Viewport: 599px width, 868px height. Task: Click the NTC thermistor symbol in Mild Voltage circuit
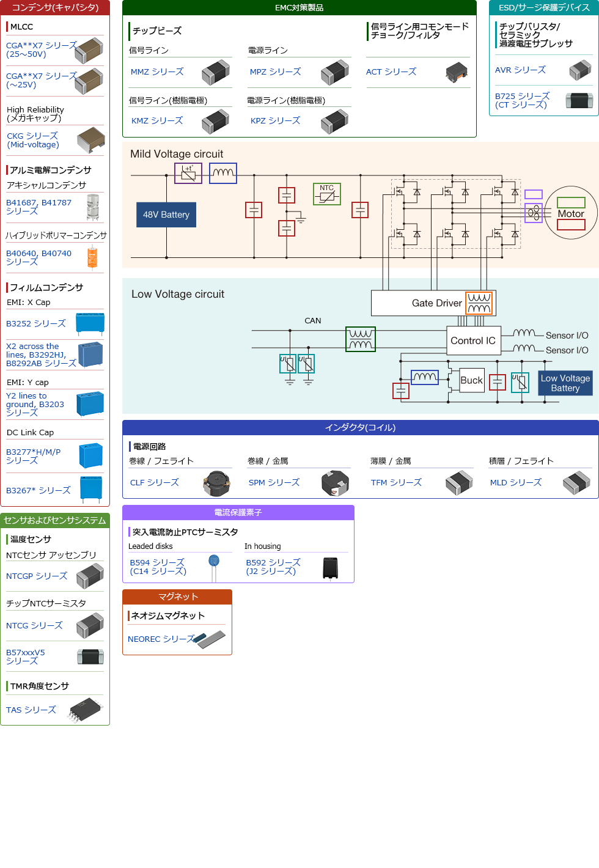(327, 194)
